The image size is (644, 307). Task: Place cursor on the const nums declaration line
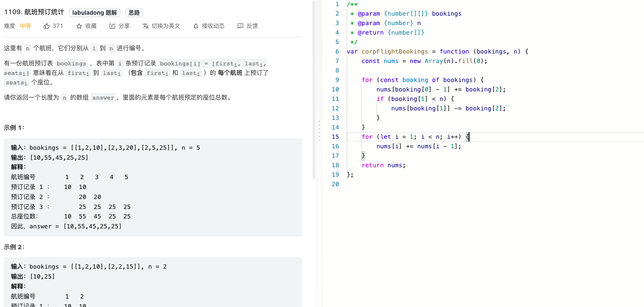(424, 61)
